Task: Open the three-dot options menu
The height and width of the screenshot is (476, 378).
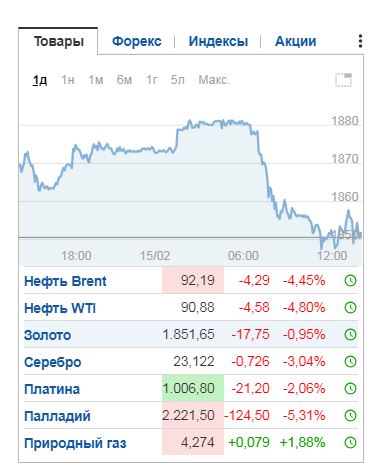Action: point(360,41)
